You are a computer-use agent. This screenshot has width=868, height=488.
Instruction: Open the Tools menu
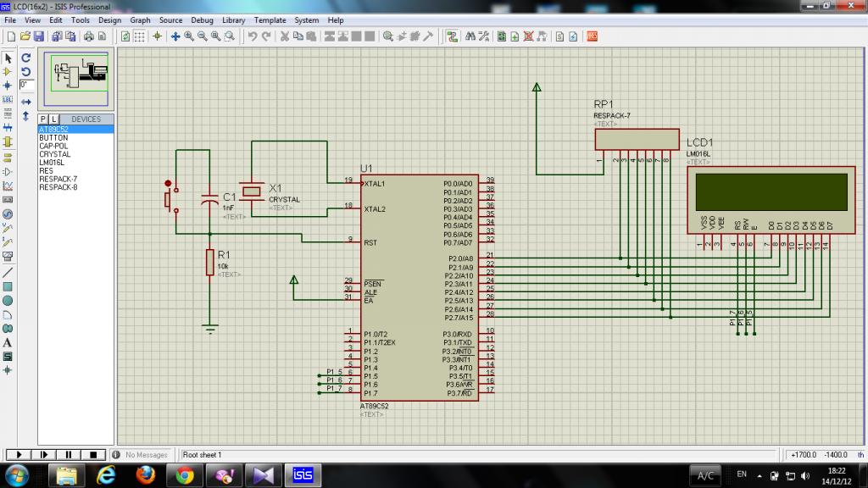[x=81, y=20]
